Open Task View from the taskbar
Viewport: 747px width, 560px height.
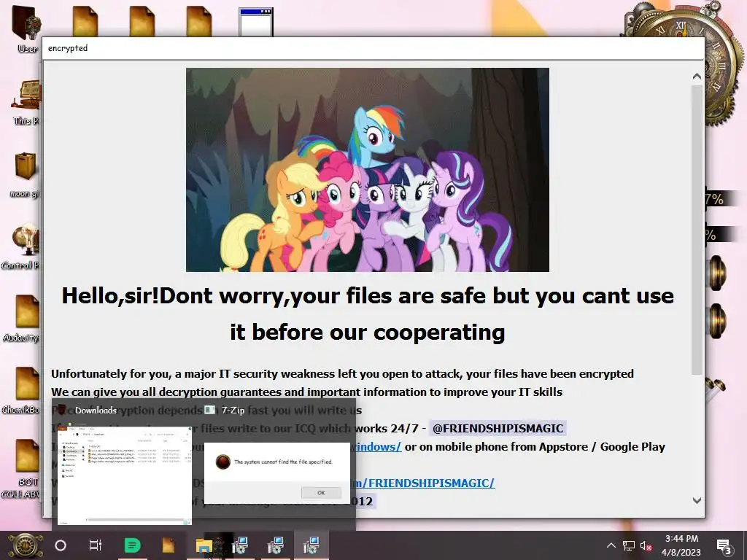point(96,545)
